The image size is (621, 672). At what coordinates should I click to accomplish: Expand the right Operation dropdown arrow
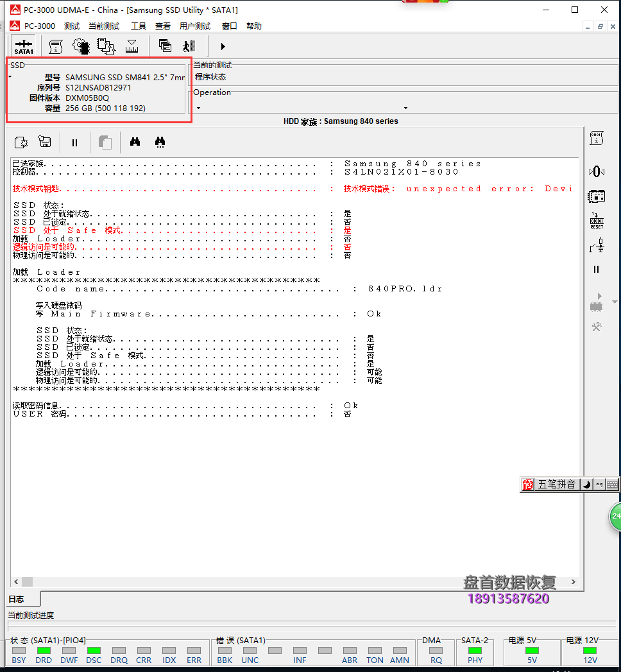(x=405, y=108)
